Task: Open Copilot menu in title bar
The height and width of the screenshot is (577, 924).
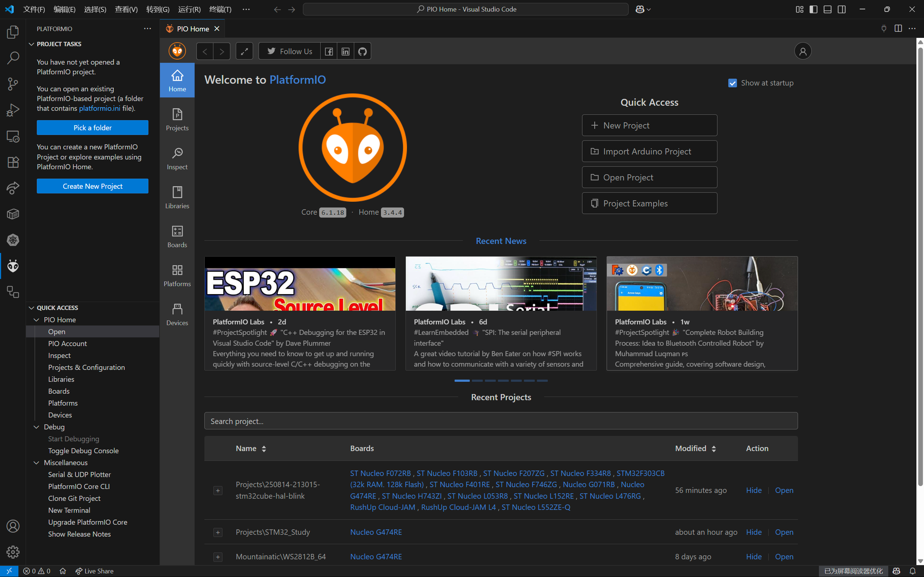Action: click(x=643, y=9)
